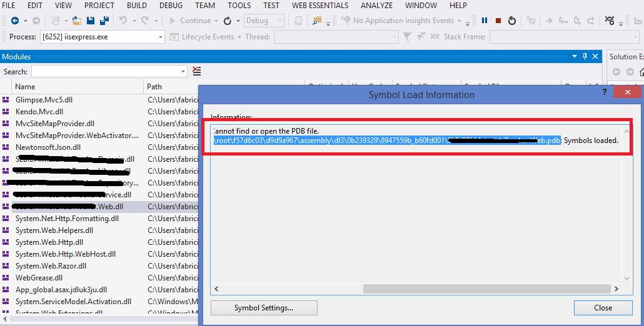Open the FILE menu

[8, 6]
